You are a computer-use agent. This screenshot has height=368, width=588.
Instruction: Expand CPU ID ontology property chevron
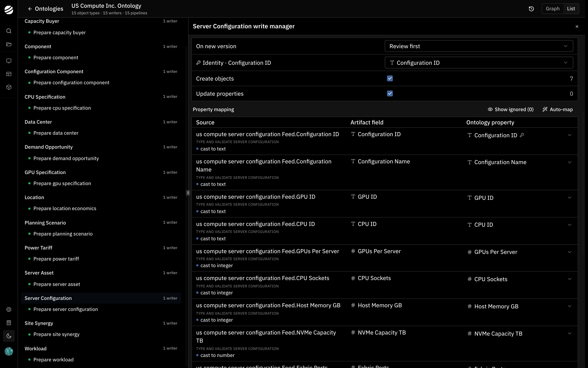tap(569, 225)
